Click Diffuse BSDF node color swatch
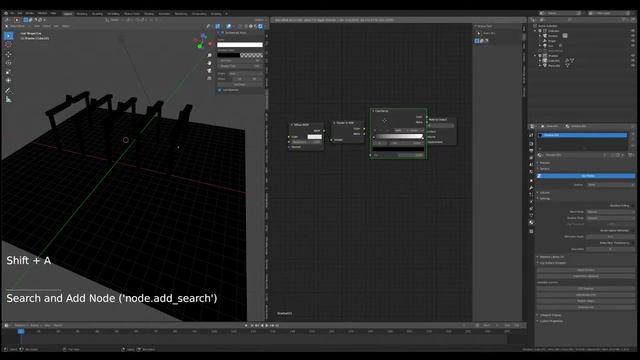640x360 pixels. coord(314,137)
